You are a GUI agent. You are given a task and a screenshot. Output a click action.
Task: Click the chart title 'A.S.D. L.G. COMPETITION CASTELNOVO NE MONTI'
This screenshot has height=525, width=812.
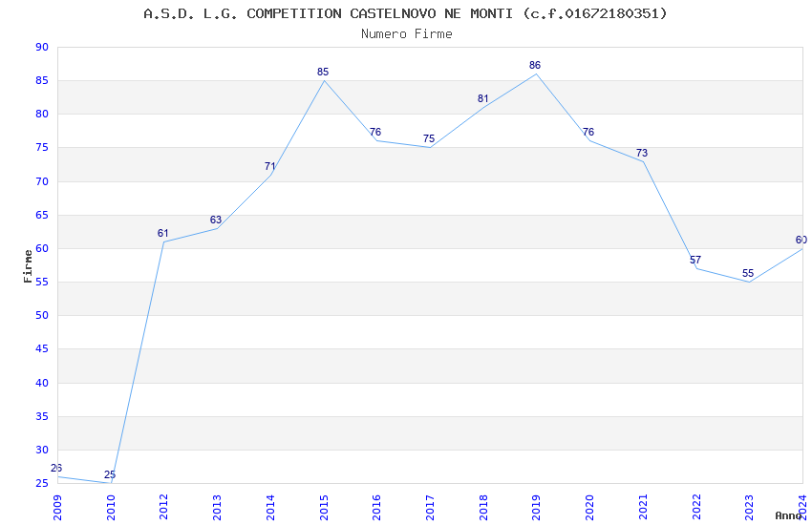point(328,13)
